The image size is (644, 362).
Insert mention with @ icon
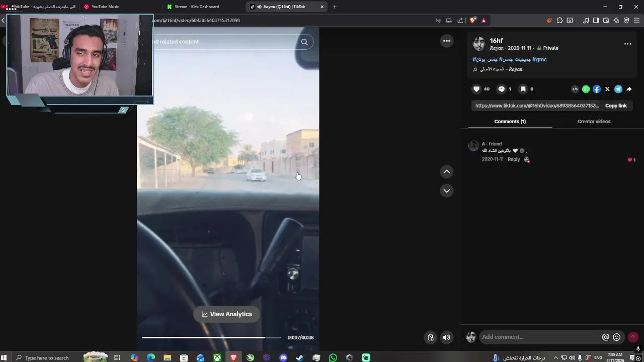tap(606, 337)
